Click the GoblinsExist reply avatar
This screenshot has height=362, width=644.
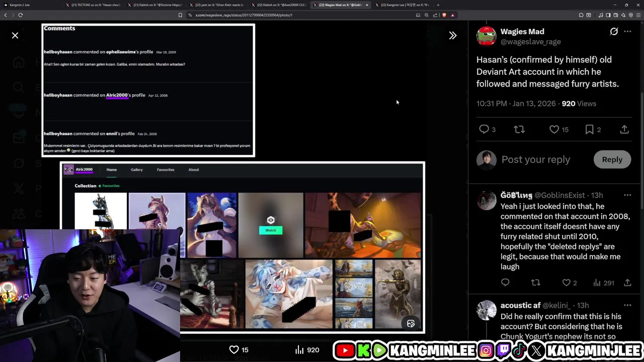point(487,200)
